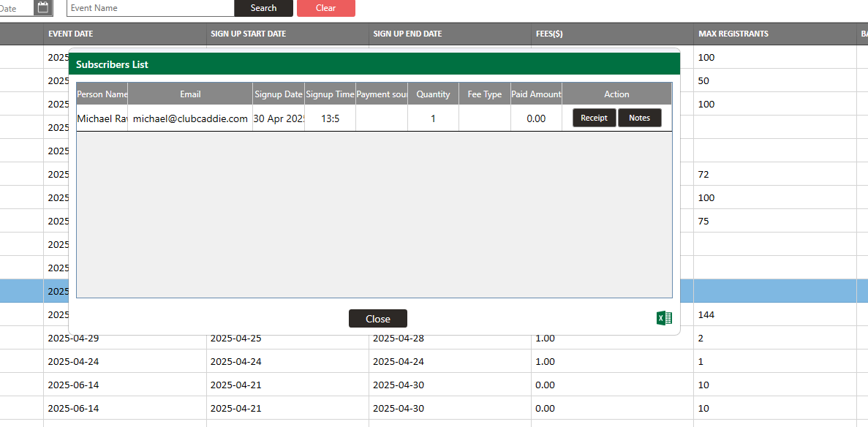Export subscribers list to Excel icon
868x427 pixels.
coord(664,318)
